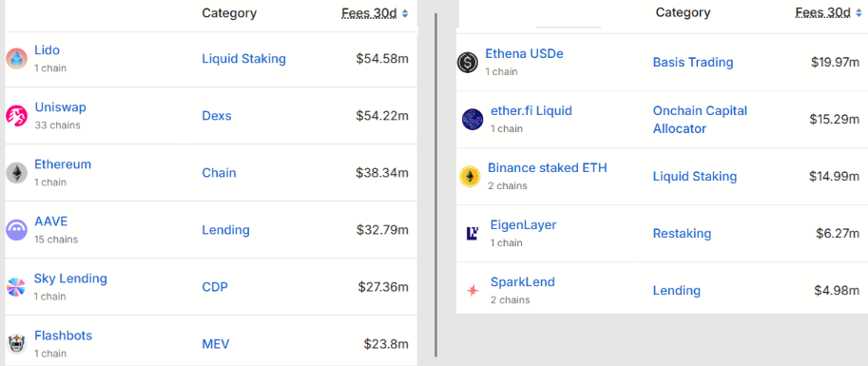Open the Restaking category link
Image resolution: width=868 pixels, height=366 pixels.
[x=682, y=234]
